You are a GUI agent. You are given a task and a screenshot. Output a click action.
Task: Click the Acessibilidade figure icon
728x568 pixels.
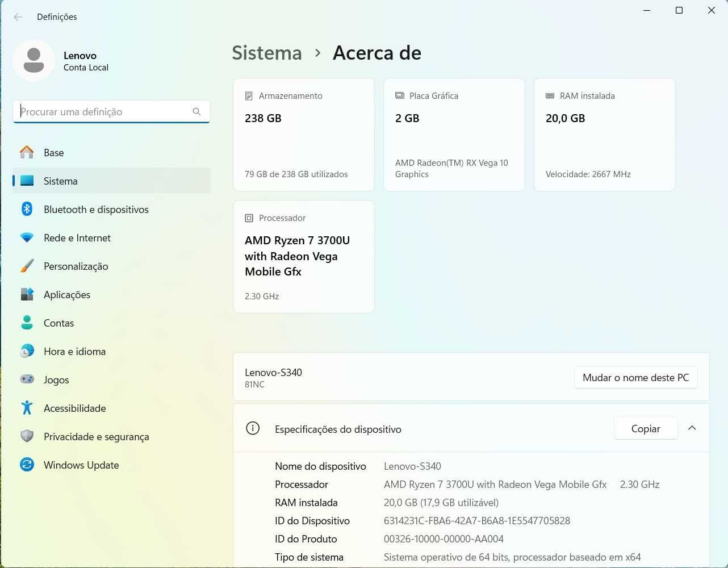point(27,408)
